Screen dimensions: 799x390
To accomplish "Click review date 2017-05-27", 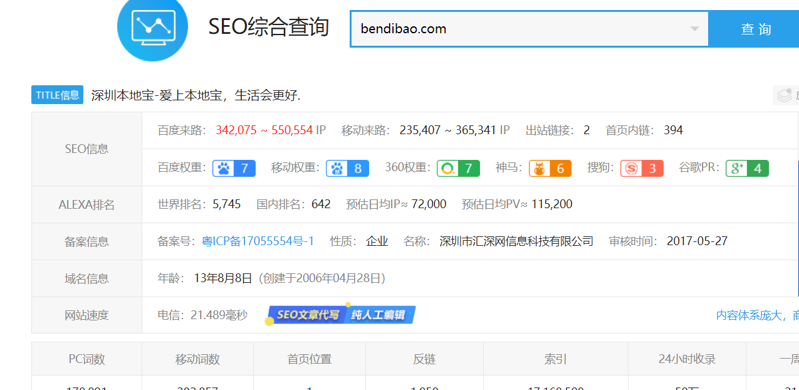I will (x=697, y=241).
